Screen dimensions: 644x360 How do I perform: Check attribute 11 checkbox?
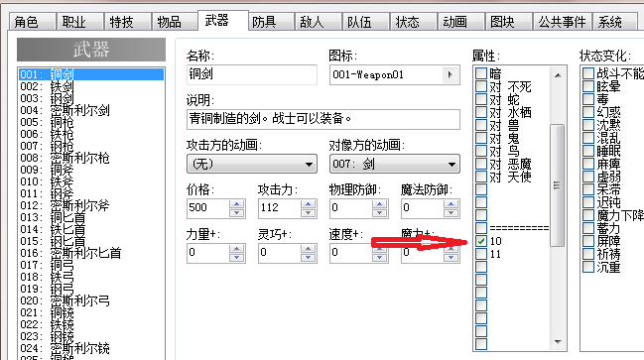(x=481, y=254)
